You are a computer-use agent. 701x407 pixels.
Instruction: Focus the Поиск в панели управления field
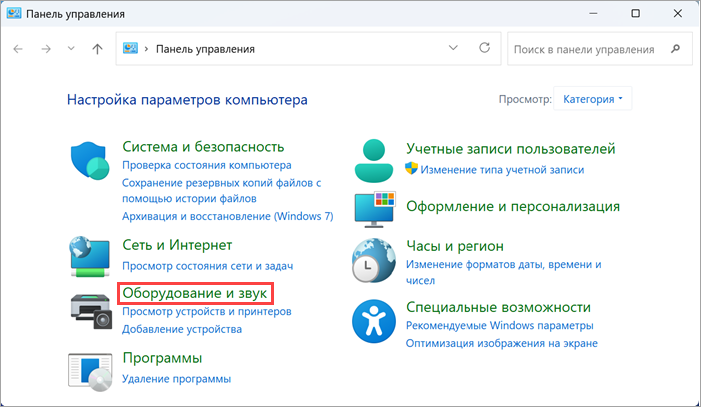click(x=600, y=49)
